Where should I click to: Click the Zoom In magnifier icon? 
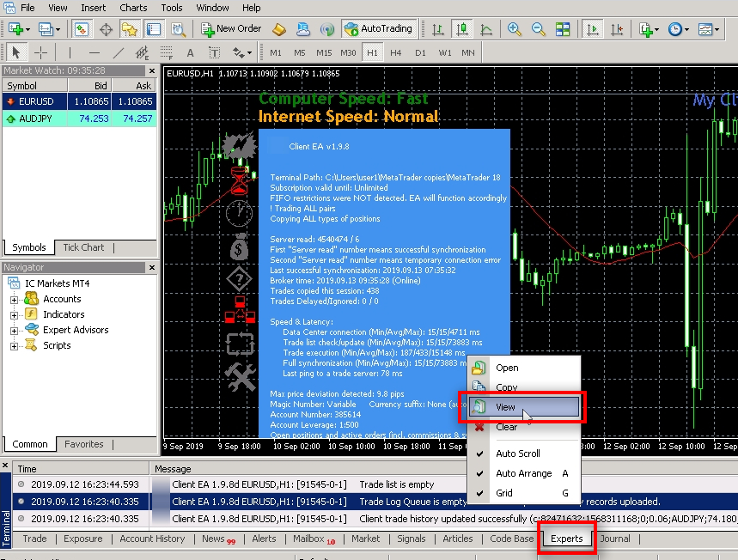pos(513,28)
